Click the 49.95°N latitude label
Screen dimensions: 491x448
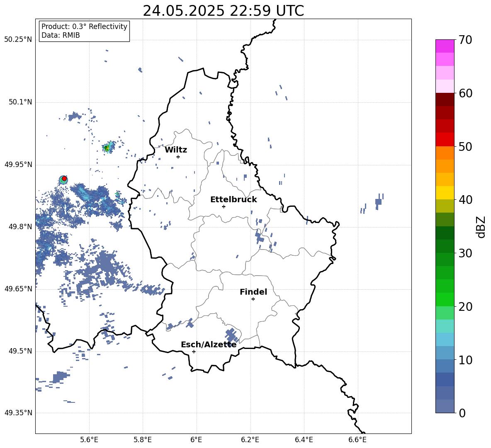pyautogui.click(x=18, y=165)
